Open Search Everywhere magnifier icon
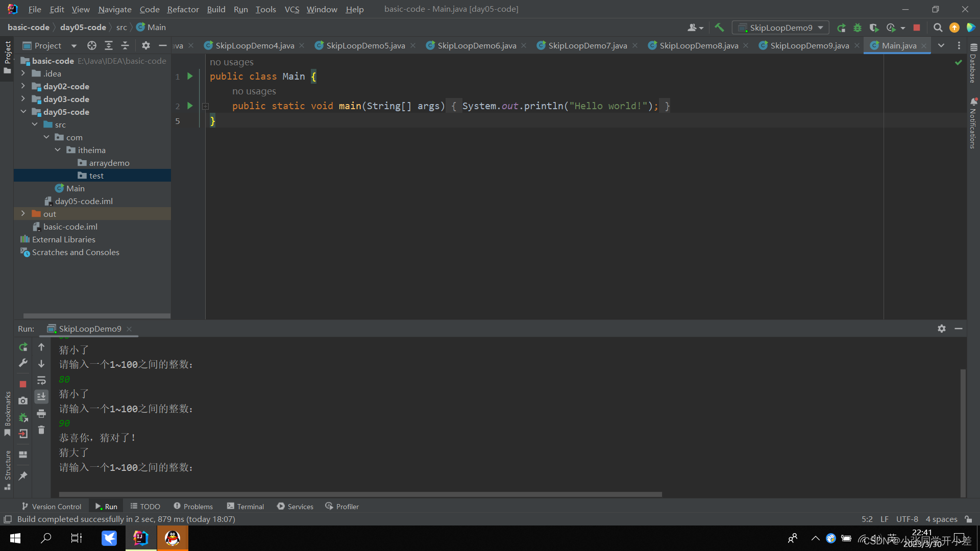Screen dimensions: 980x551 [x=938, y=28]
